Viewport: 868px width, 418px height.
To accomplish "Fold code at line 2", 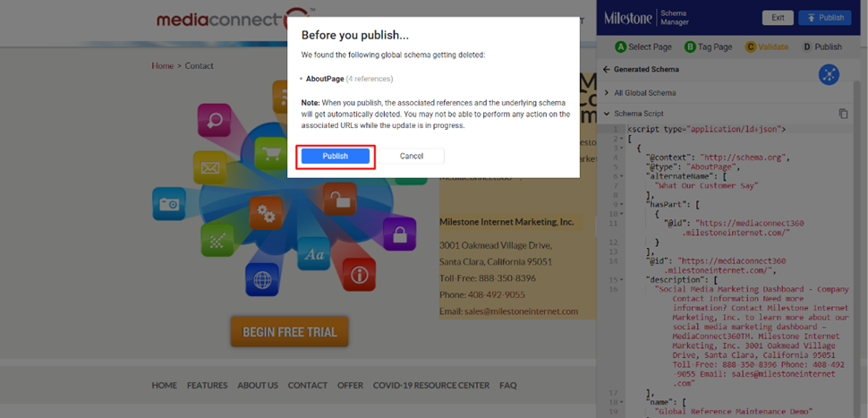I will 622,139.
